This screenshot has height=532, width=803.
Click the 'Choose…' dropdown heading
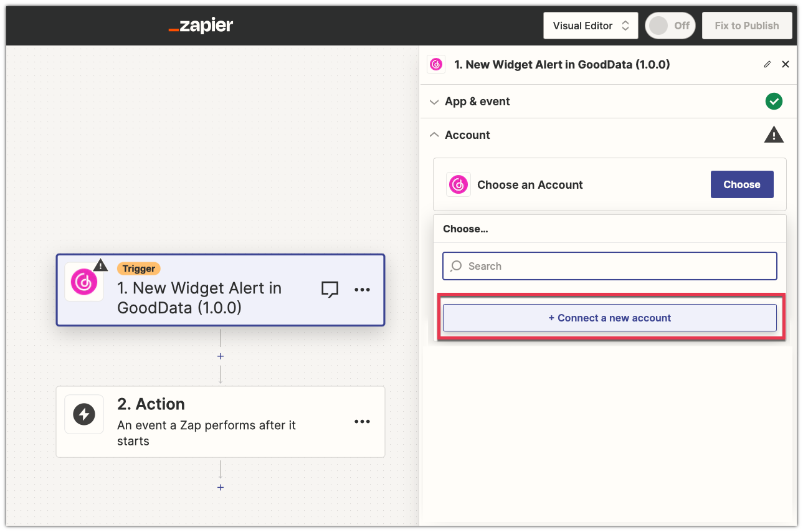pos(465,229)
